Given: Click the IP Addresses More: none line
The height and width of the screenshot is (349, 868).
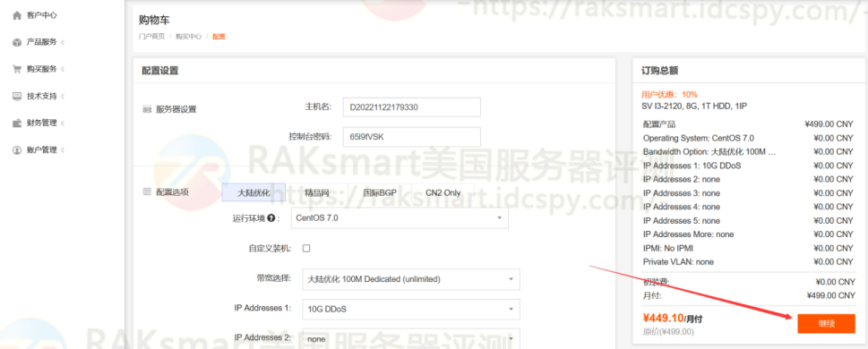Looking at the screenshot, I should coord(748,234).
